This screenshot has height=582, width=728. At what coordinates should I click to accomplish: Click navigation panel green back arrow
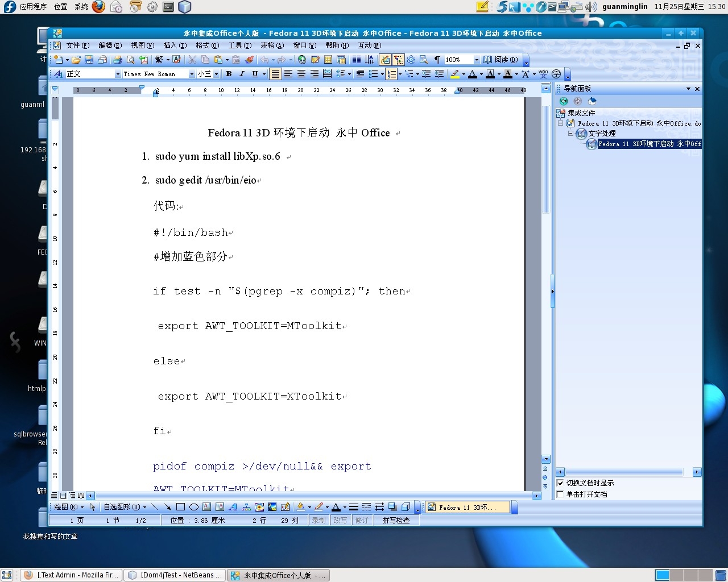(x=564, y=101)
